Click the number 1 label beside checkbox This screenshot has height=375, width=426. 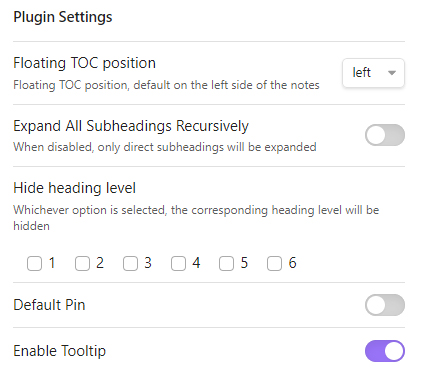click(52, 263)
